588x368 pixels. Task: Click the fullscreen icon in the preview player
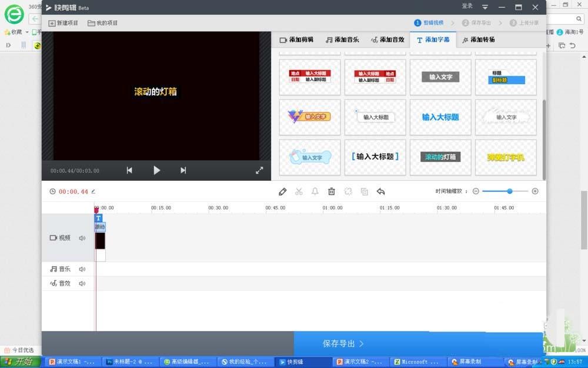click(x=259, y=170)
